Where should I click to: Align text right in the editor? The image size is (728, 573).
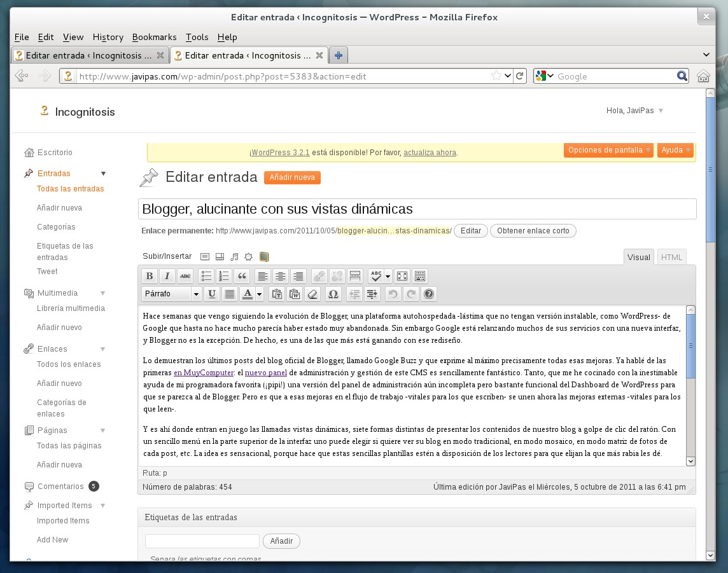298,276
